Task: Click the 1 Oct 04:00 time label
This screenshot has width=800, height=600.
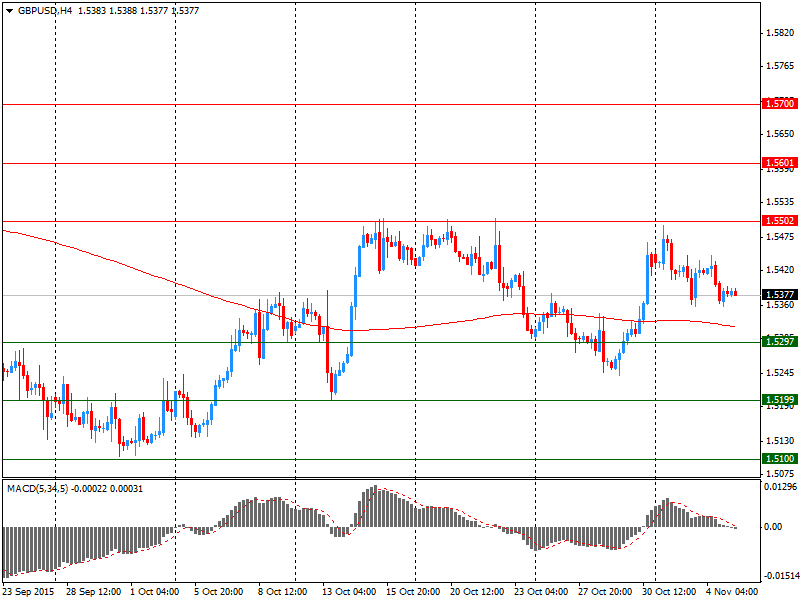Action: (155, 592)
